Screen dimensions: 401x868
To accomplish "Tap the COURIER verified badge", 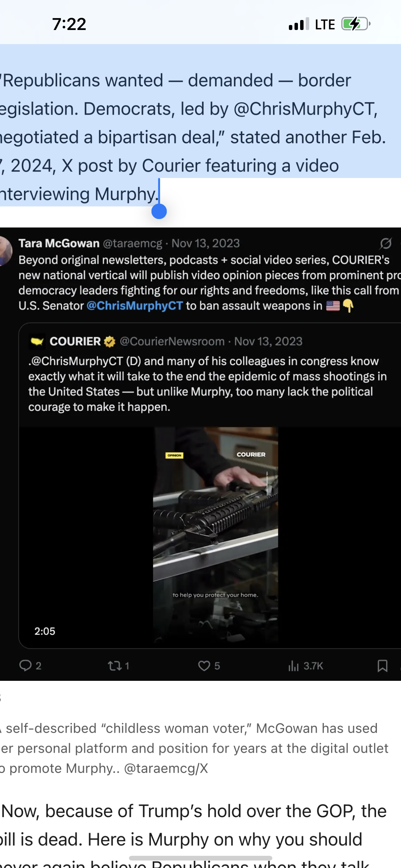I will pyautogui.click(x=109, y=341).
